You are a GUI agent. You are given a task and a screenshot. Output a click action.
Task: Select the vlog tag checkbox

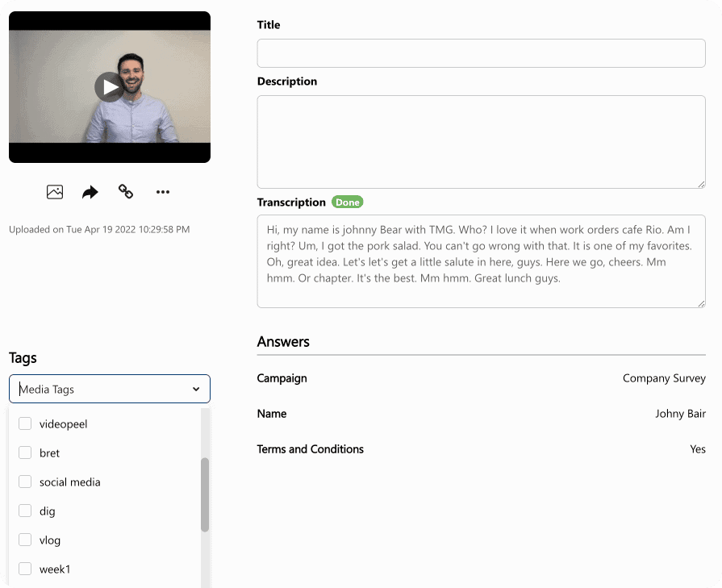(25, 540)
